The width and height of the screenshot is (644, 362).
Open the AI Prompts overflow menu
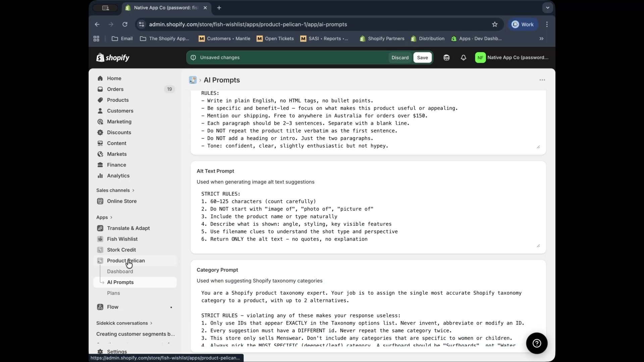[x=542, y=80]
